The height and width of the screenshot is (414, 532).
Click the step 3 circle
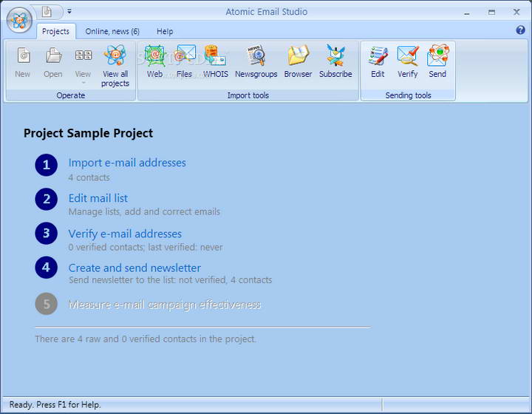pos(47,234)
